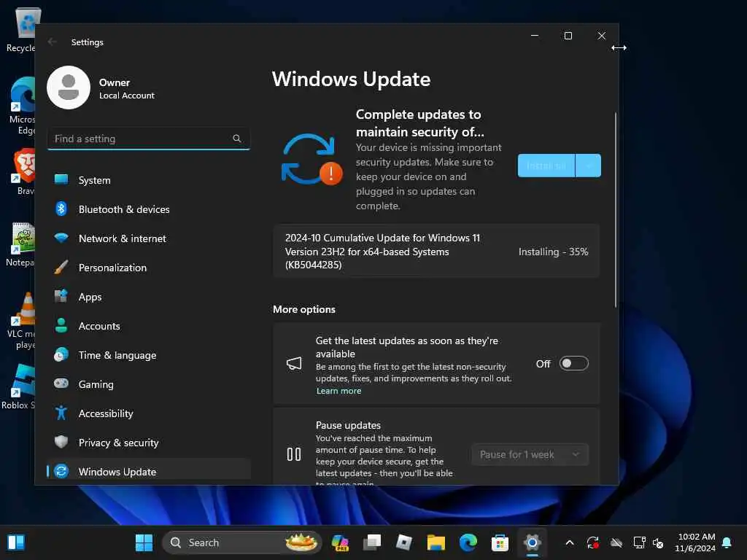The height and width of the screenshot is (560, 747).
Task: Click Installing - 35% status text
Action: [x=553, y=252]
